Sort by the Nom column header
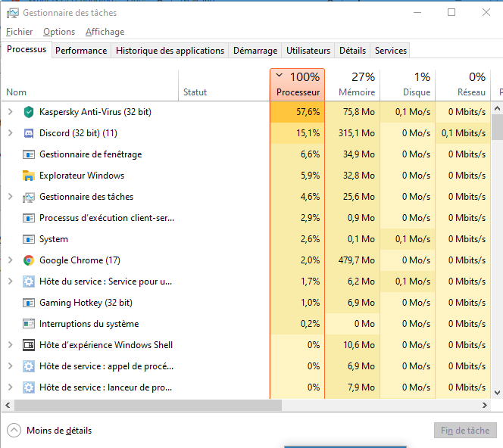 tap(90, 85)
